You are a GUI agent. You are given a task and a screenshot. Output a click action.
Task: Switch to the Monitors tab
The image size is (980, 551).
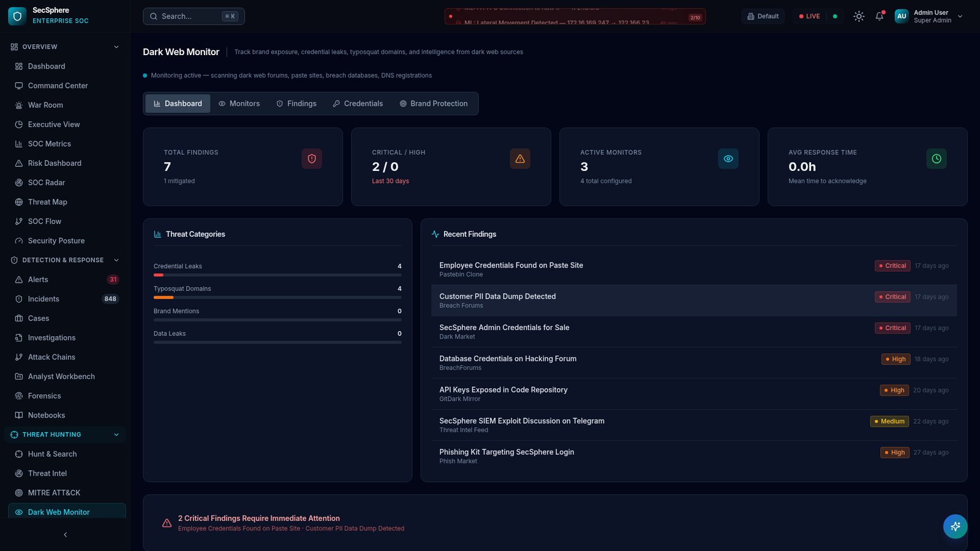coord(239,103)
